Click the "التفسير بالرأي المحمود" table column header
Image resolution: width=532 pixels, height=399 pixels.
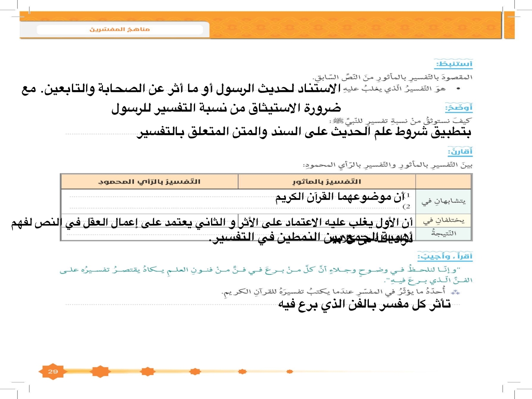[x=149, y=182]
